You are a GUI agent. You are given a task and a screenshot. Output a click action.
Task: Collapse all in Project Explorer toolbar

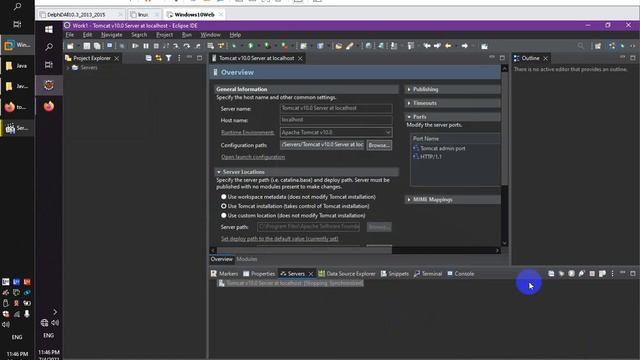tap(149, 58)
